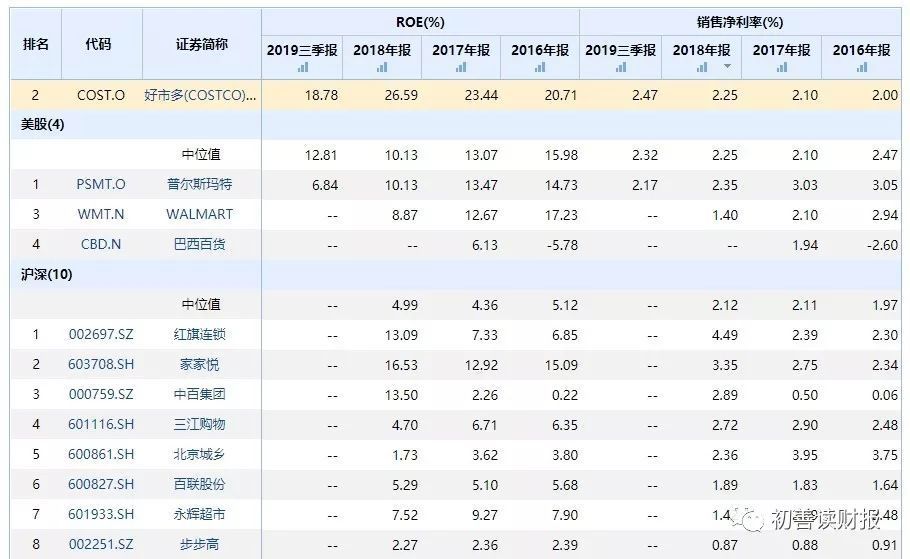Select security name 红旗连锁
Viewport: 910px width, 559px height.
(200, 334)
